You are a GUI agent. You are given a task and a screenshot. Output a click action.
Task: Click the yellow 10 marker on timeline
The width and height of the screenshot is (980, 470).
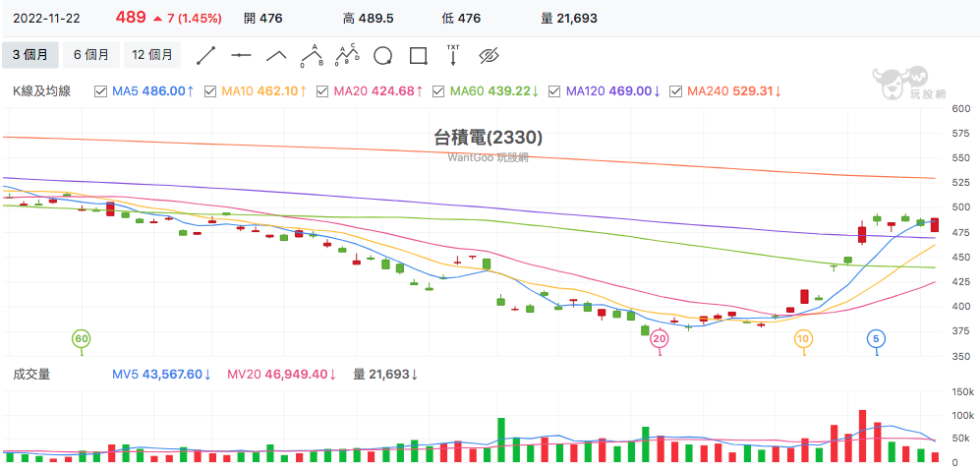tap(804, 339)
